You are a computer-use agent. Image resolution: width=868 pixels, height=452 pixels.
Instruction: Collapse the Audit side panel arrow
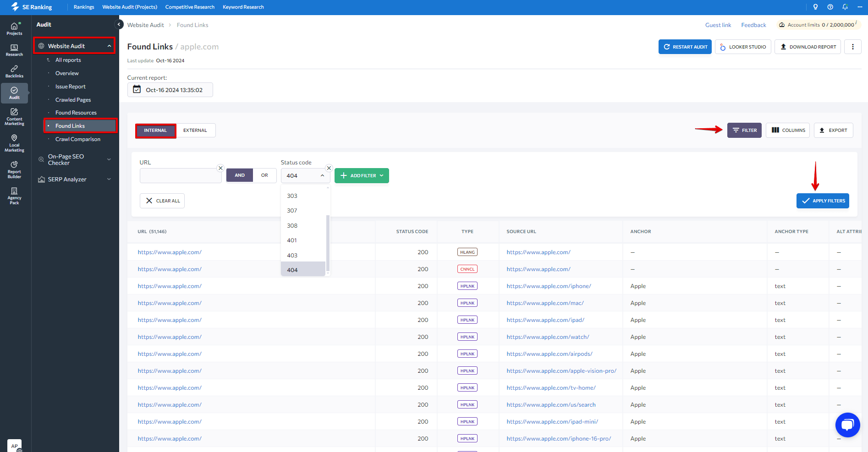[119, 24]
